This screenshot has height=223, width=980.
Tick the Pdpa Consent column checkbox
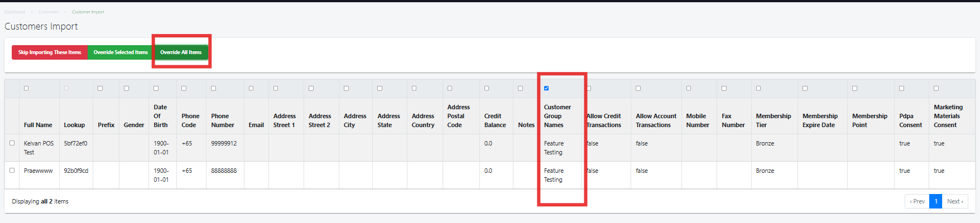click(901, 88)
